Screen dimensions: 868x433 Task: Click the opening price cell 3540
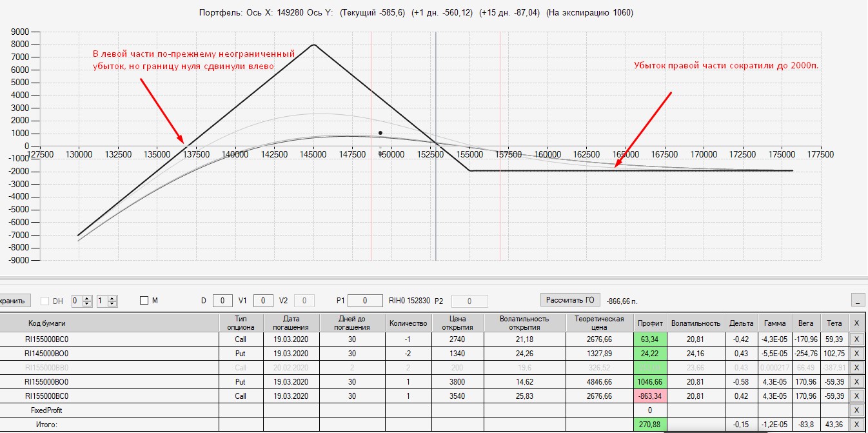pyautogui.click(x=457, y=396)
